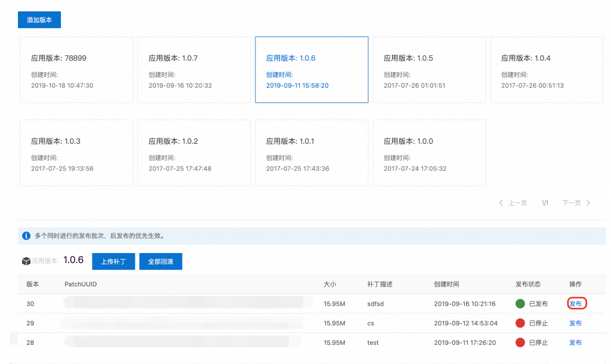Viewport: 611px width, 364px height.
Task: Pick the 应用版本 1.0.2 card
Action: tap(194, 153)
